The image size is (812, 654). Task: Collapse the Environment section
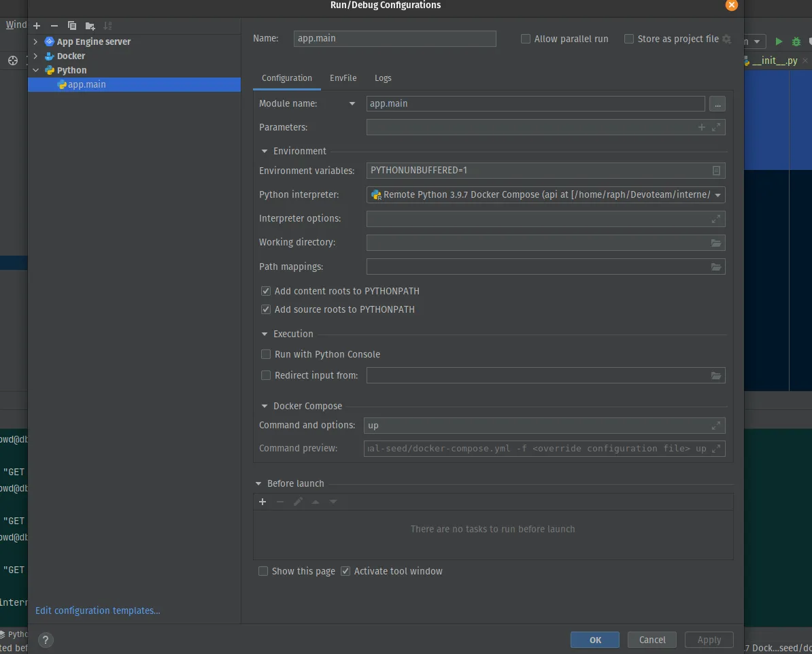click(x=265, y=151)
